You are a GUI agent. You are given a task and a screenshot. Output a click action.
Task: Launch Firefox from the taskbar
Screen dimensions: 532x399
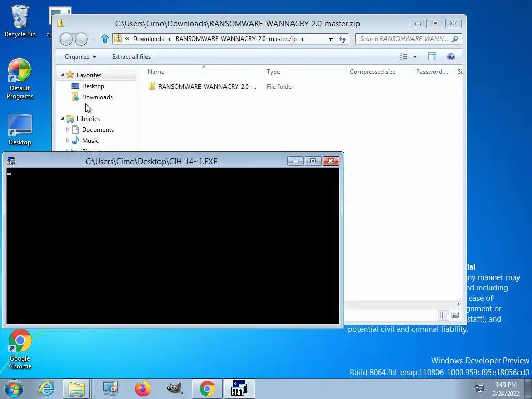tap(142, 389)
